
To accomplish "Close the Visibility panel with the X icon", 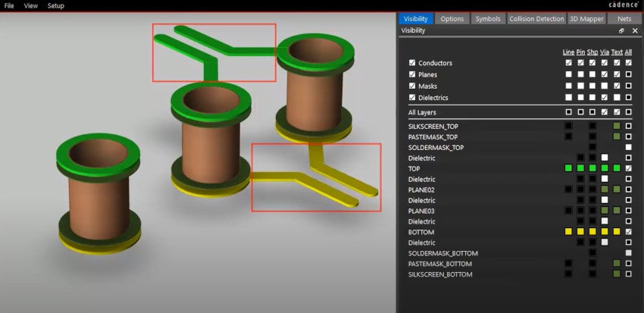I will pos(635,31).
